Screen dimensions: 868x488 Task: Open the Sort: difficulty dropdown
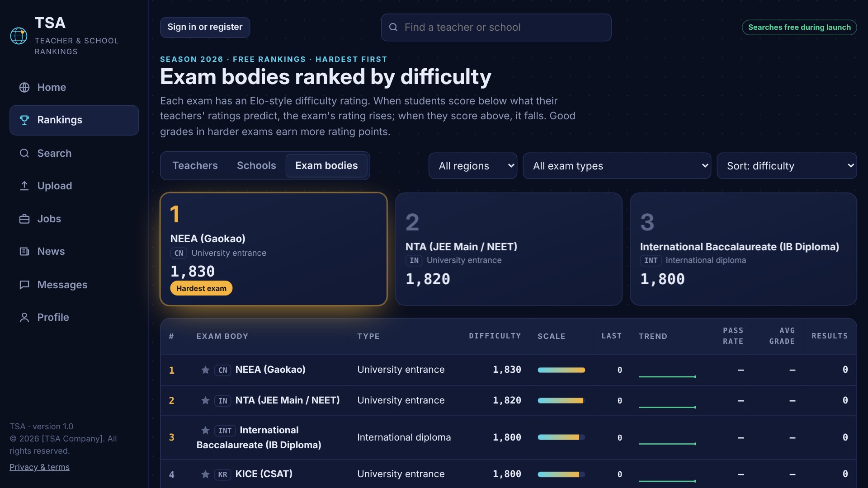click(x=787, y=166)
